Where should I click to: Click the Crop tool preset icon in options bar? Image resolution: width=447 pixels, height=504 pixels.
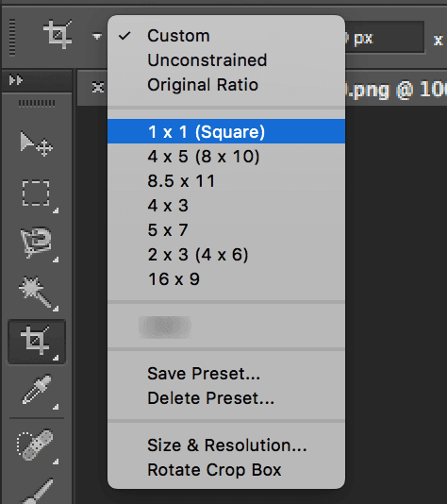click(58, 34)
